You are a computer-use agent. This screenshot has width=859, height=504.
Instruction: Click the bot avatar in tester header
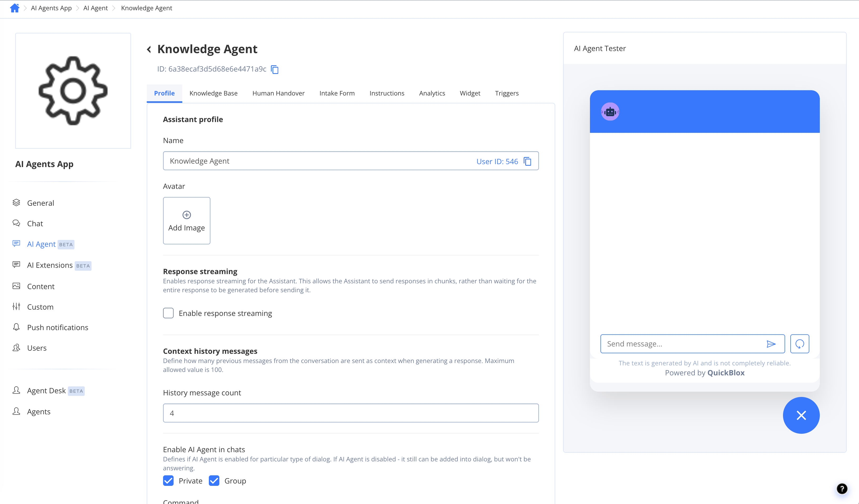tap(610, 112)
